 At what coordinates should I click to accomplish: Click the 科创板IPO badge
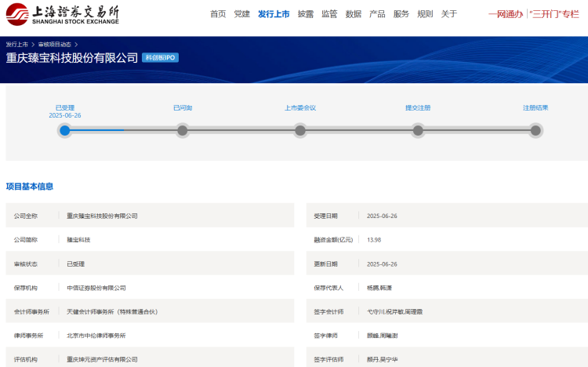tap(161, 58)
